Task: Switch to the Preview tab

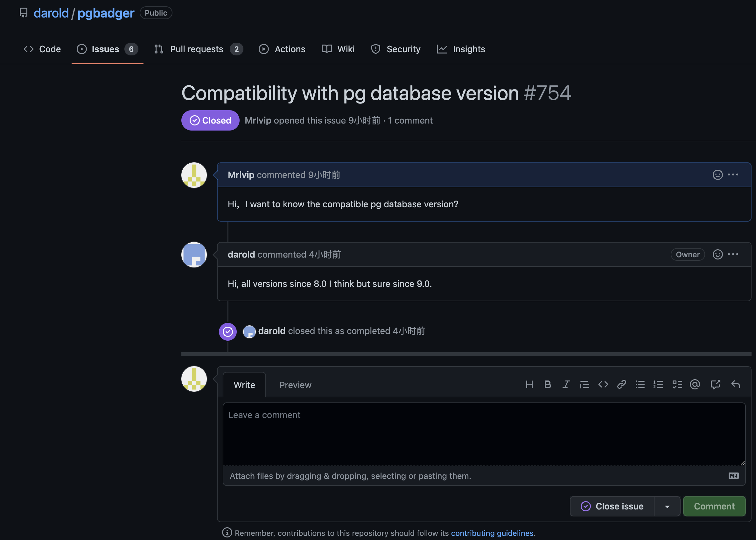Action: [295, 385]
